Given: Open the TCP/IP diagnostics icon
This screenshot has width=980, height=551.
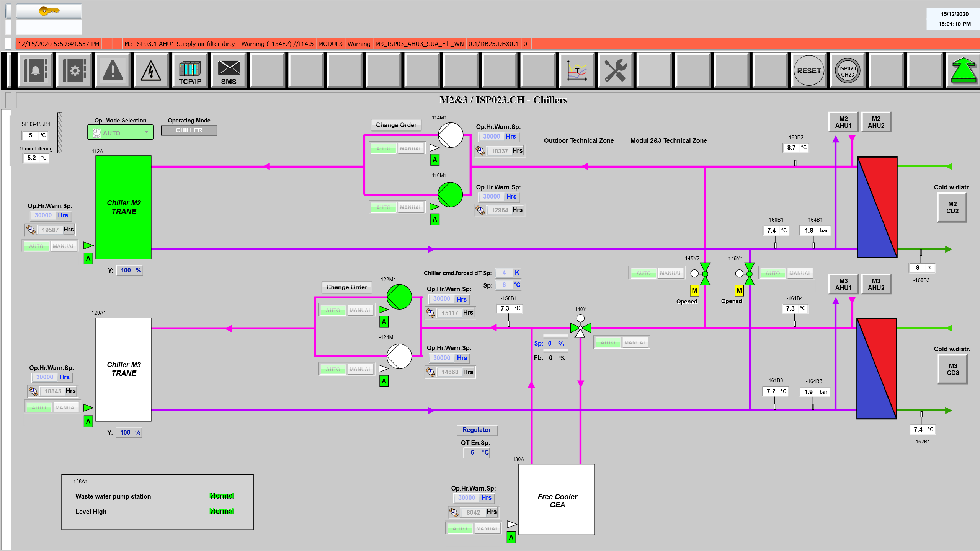Looking at the screenshot, I should pos(190,71).
